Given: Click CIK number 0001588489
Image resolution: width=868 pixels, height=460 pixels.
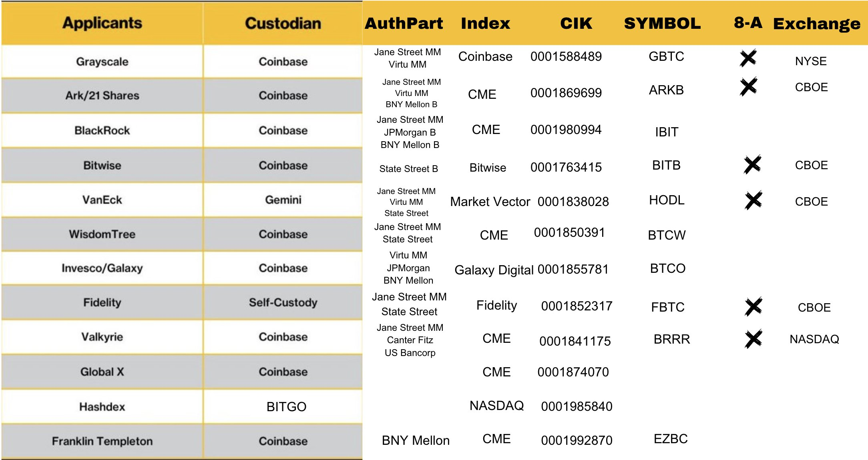Looking at the screenshot, I should tap(566, 56).
